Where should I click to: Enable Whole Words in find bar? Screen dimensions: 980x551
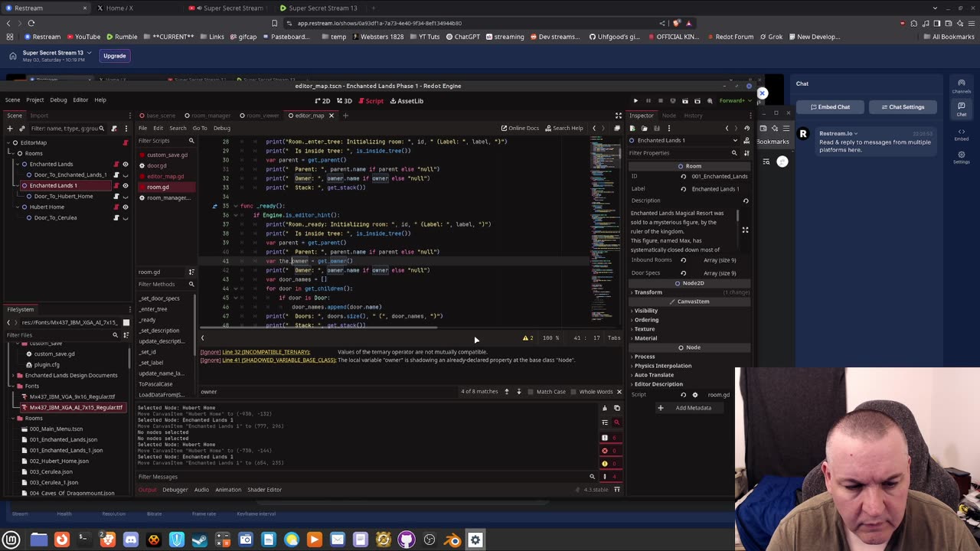591,392
